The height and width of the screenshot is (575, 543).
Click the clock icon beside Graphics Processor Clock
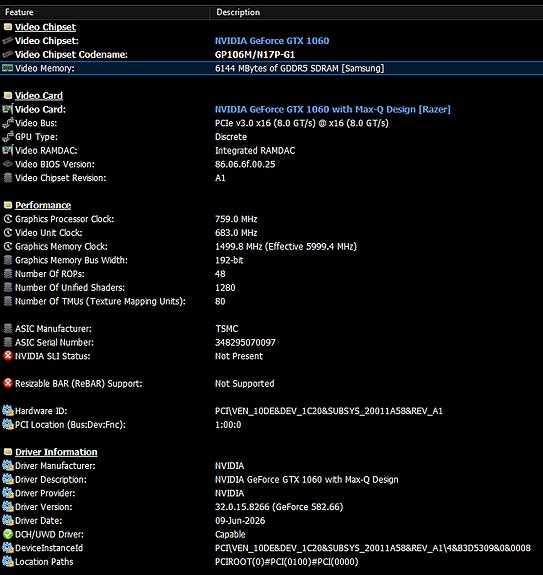8,219
